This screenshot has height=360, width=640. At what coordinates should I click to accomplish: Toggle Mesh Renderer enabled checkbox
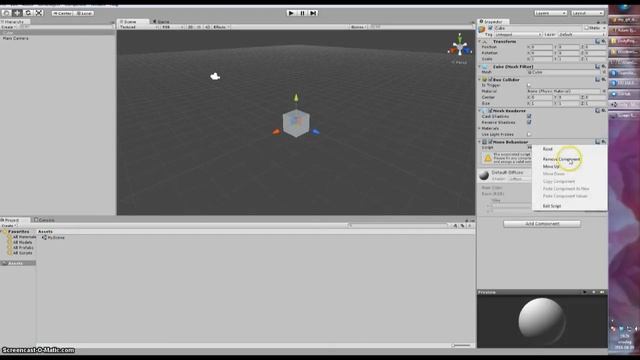(x=490, y=111)
